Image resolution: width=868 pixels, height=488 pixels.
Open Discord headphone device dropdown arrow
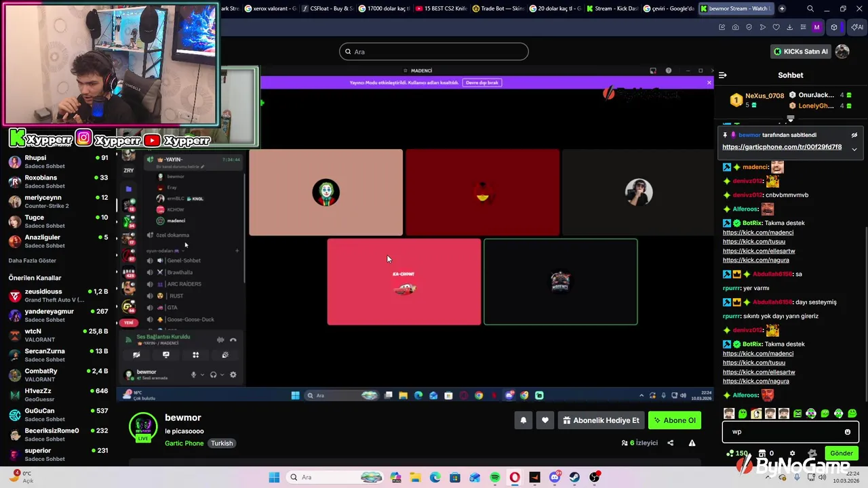[221, 375]
